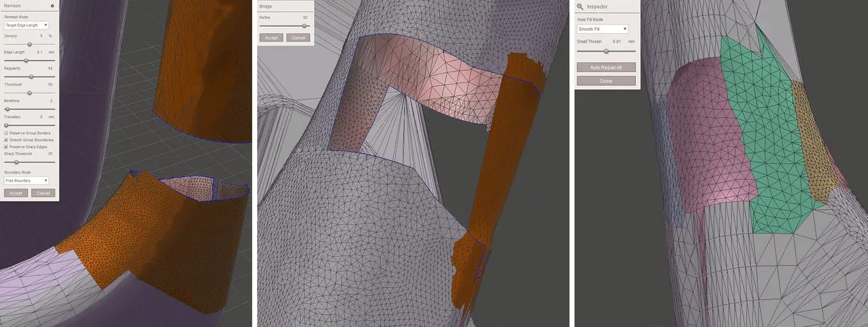Open the Hole Fill Mode dropdown
This screenshot has height=327, width=868.
tap(602, 29)
